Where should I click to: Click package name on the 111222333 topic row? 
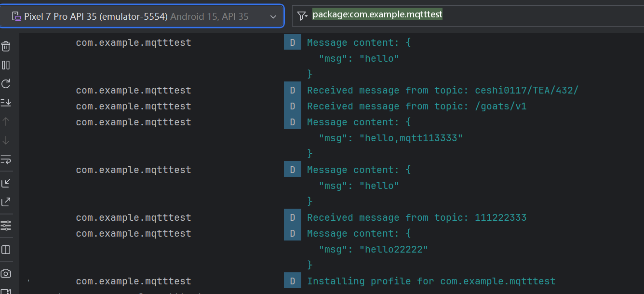pyautogui.click(x=134, y=217)
